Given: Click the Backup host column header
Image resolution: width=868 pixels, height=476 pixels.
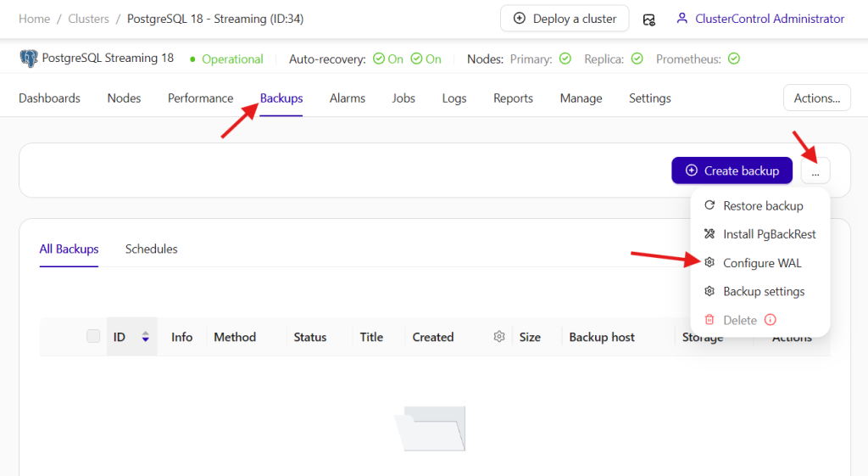Looking at the screenshot, I should 602,337.
